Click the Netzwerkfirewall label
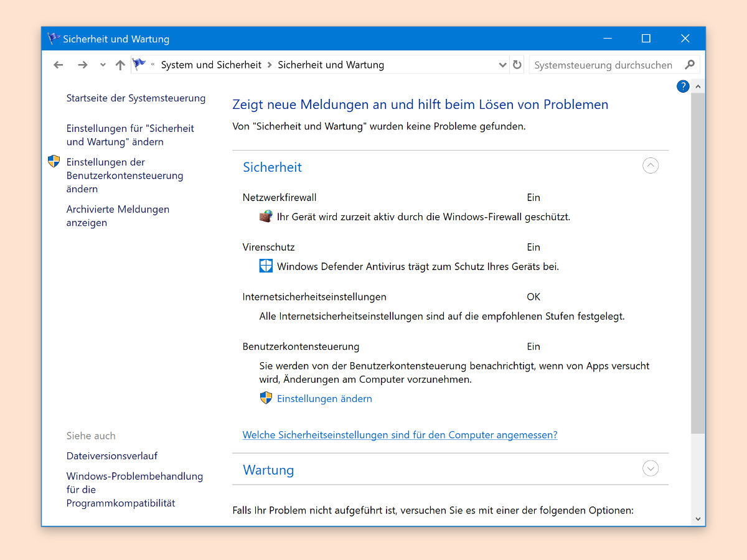Screen dimensions: 747x560 280,197
